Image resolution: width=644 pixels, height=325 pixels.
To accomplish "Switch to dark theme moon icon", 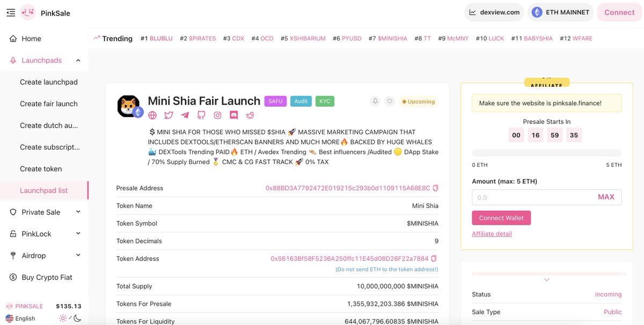I will tap(77, 318).
